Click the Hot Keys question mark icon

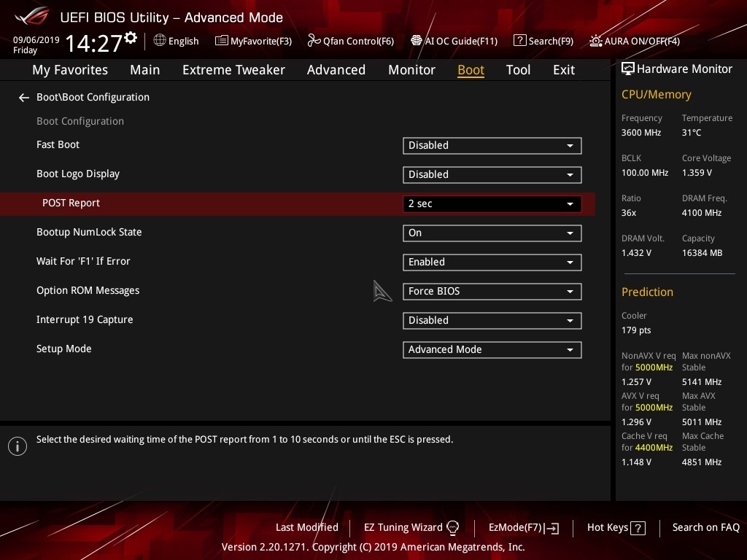pos(638,528)
